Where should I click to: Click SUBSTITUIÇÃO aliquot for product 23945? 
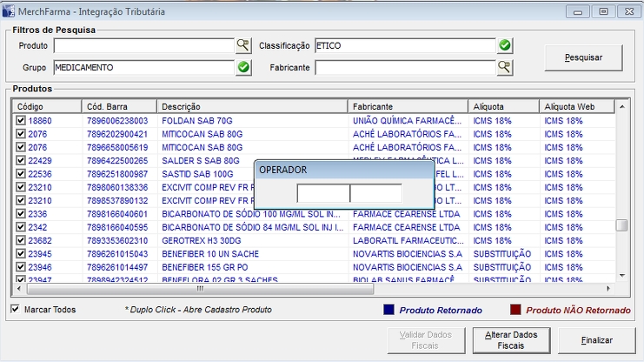502,253
